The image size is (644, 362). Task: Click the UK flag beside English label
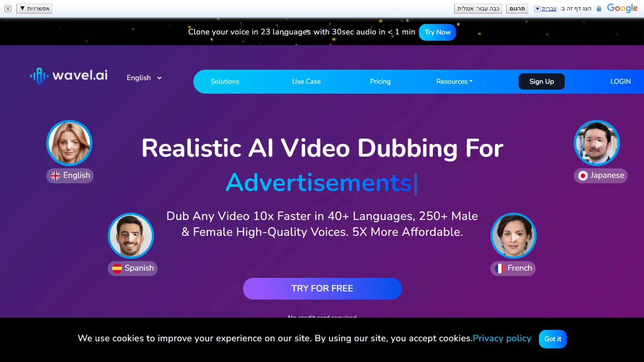pos(56,176)
